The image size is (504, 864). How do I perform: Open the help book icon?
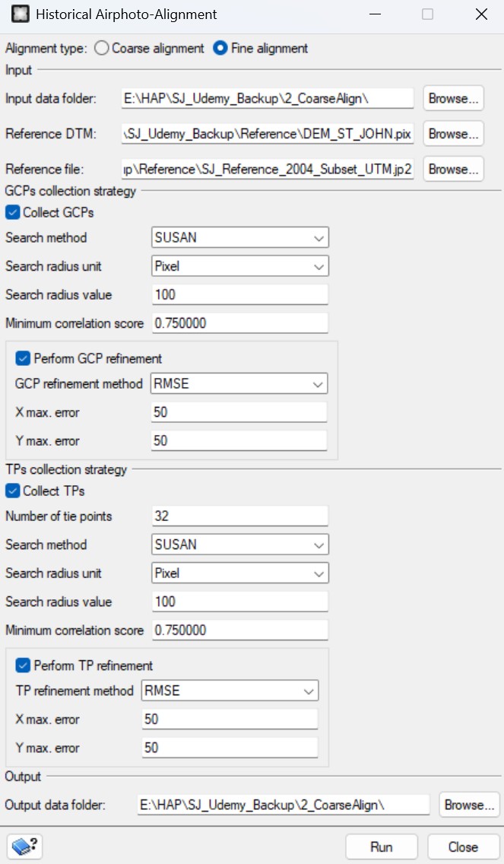[x=25, y=847]
